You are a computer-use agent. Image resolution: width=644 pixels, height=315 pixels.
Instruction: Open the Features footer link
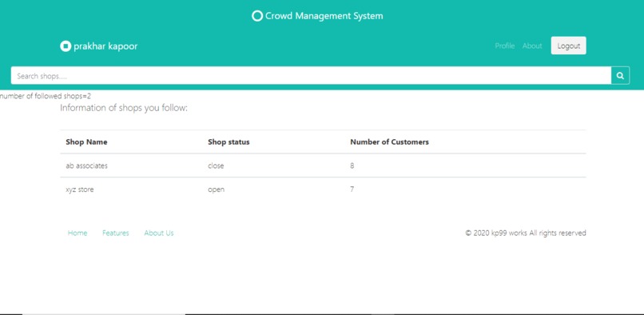(115, 233)
